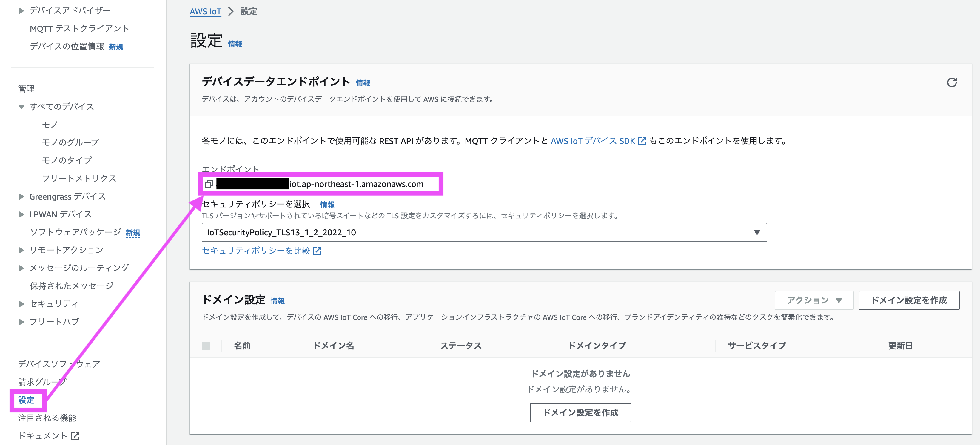980x445 pixels.
Task: Sort table by ドメイン名 column header
Action: pos(334,346)
